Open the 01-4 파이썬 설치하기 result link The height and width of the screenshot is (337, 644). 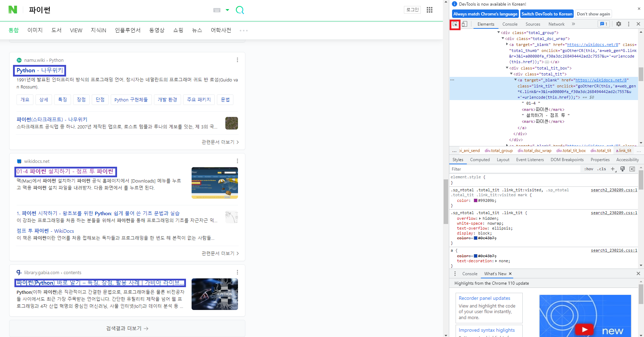pos(65,171)
